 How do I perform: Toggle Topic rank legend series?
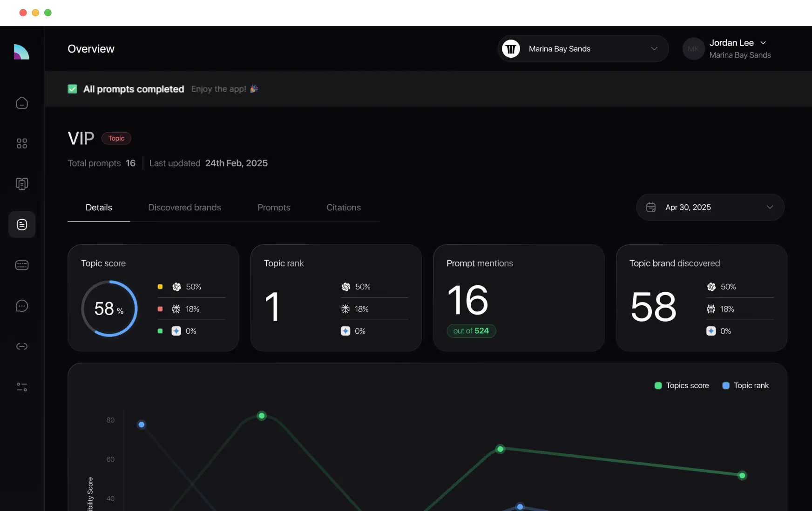coord(745,385)
